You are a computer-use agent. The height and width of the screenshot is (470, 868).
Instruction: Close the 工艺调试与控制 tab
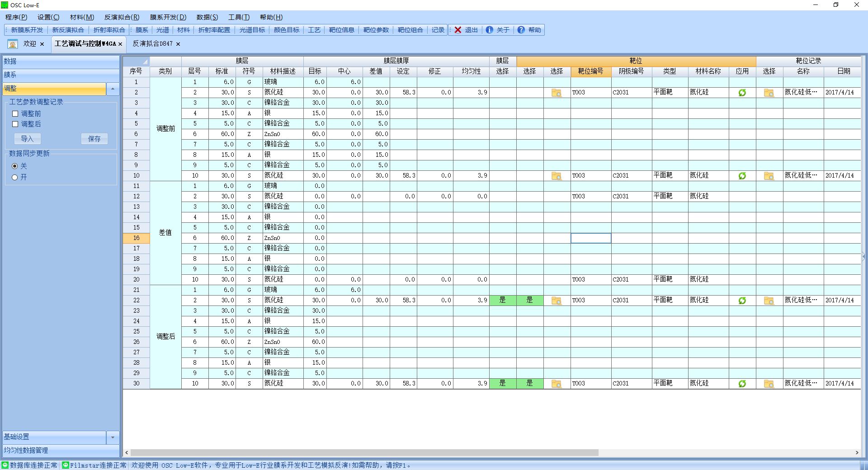point(120,44)
